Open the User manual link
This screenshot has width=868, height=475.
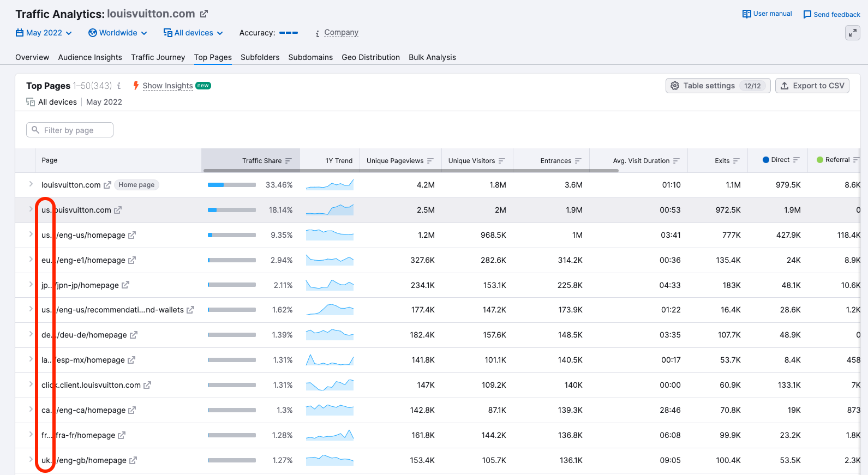click(773, 14)
